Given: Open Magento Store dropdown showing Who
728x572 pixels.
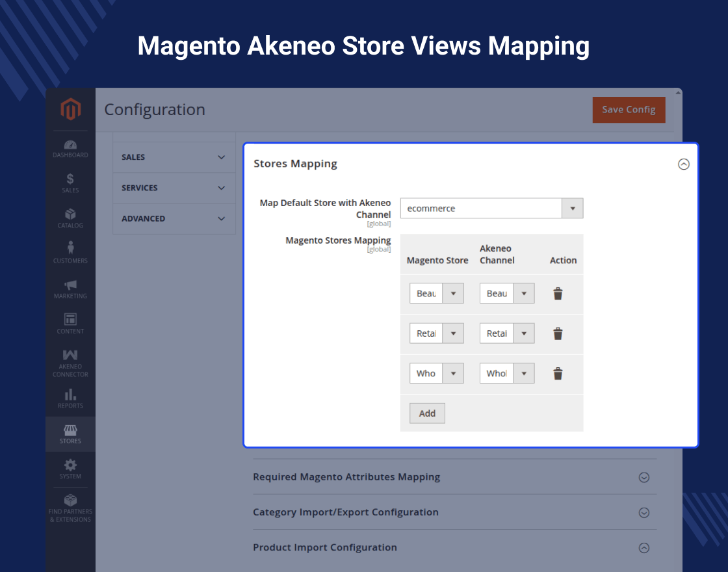Looking at the screenshot, I should (x=436, y=373).
